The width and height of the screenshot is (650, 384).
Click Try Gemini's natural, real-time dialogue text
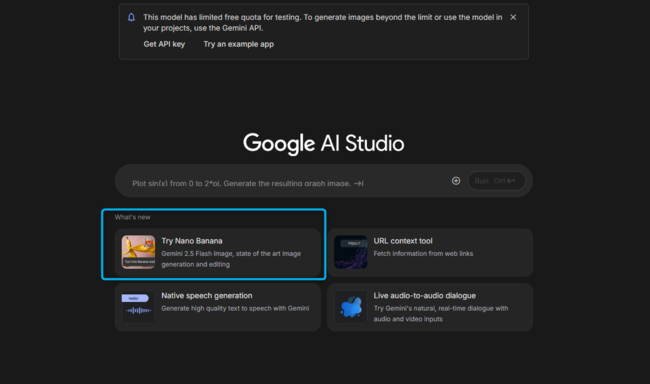(x=441, y=314)
